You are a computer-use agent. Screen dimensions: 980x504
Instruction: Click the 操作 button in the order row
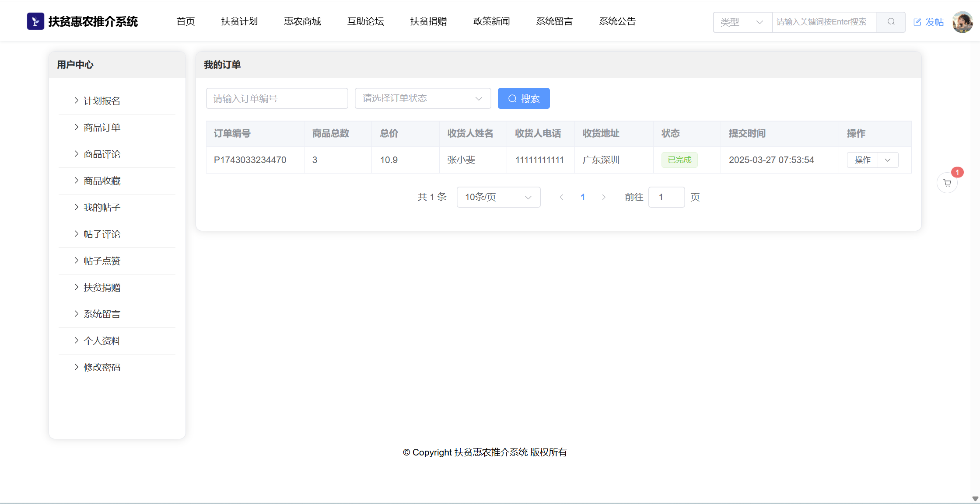(x=862, y=160)
